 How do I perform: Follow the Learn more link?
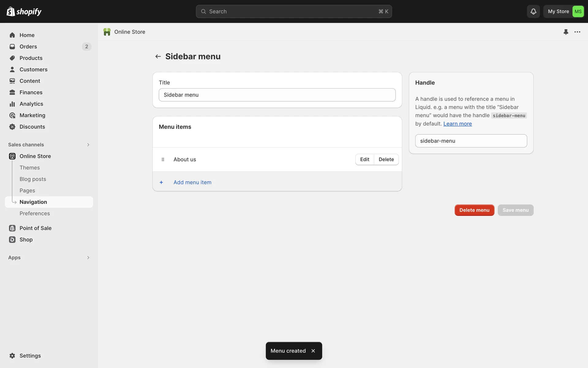pyautogui.click(x=457, y=124)
